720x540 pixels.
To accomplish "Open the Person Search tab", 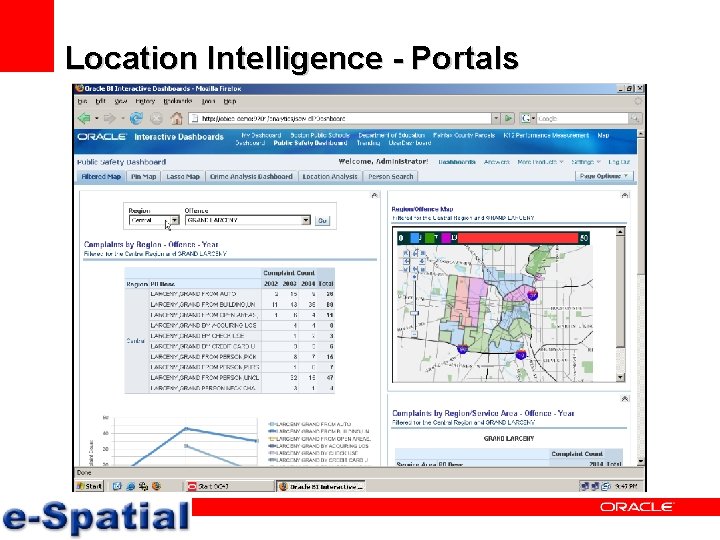I will click(390, 176).
